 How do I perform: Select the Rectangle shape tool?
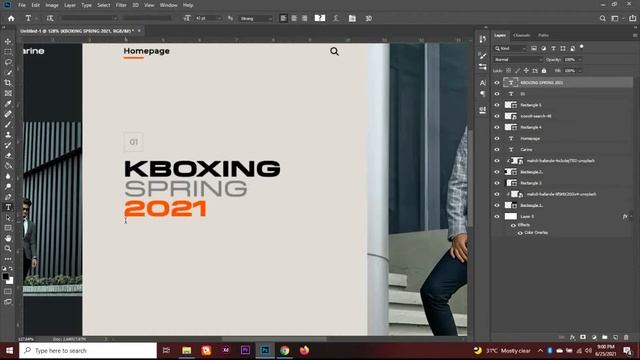[x=8, y=228]
